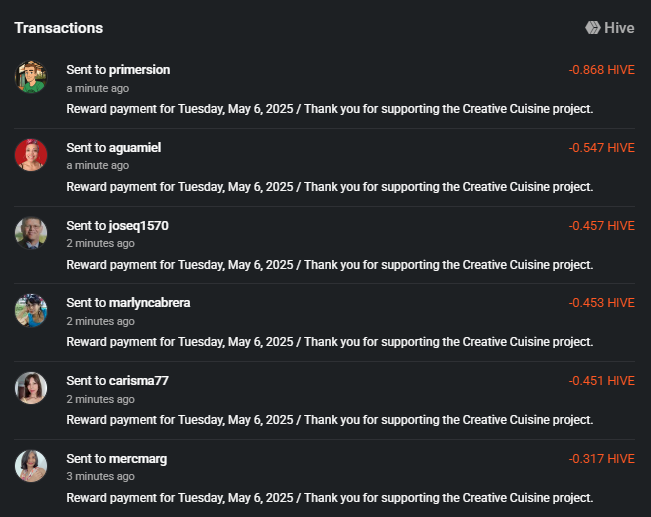Screen dimensions: 651x517
Task: Go to joseq1570's profile link
Action: (x=138, y=226)
